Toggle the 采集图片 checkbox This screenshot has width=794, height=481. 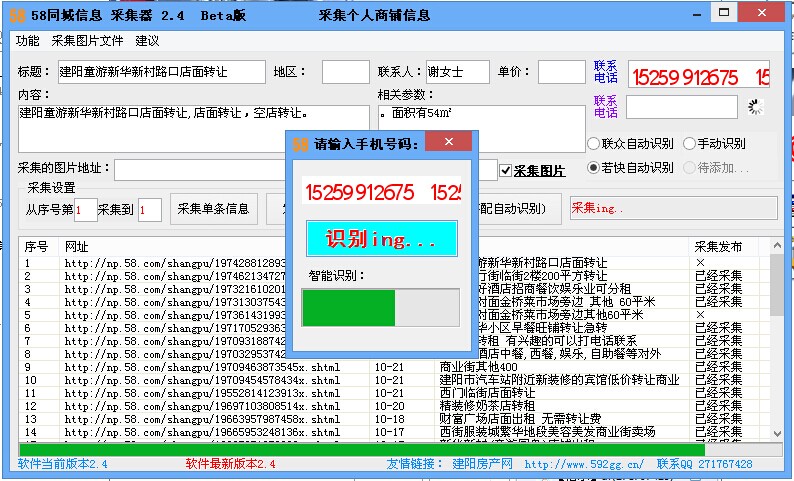(x=506, y=170)
